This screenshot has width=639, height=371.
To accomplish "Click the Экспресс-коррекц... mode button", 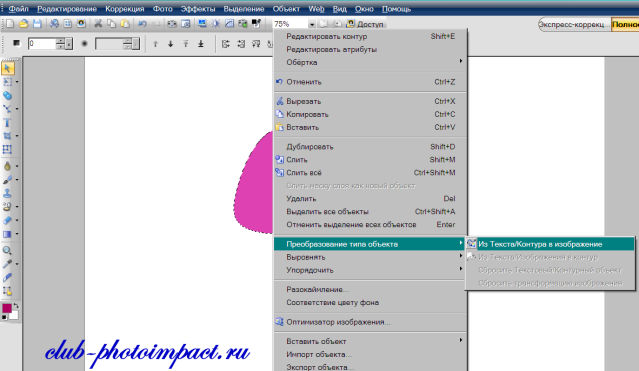I will [x=574, y=24].
